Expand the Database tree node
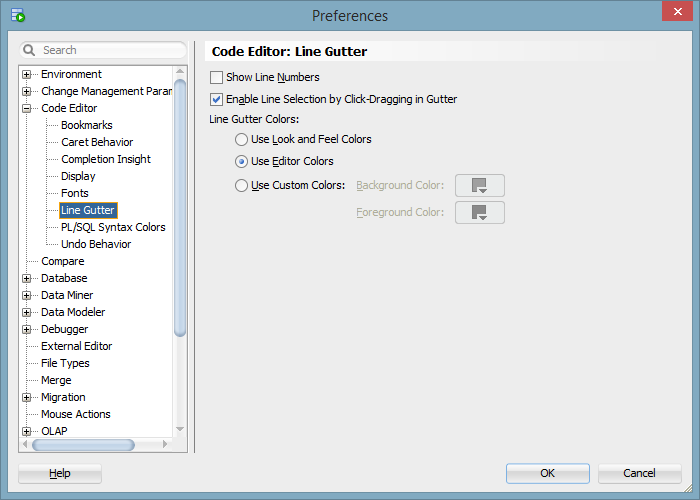The width and height of the screenshot is (700, 500). pos(27,279)
